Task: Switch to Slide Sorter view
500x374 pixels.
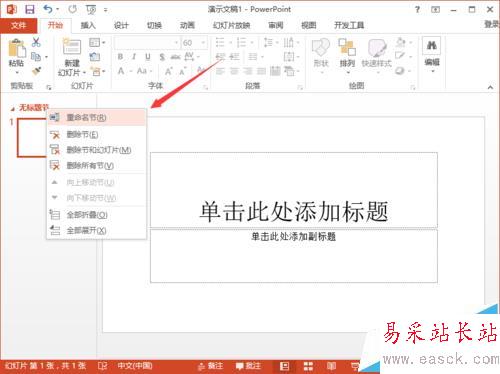Action: pos(308,366)
